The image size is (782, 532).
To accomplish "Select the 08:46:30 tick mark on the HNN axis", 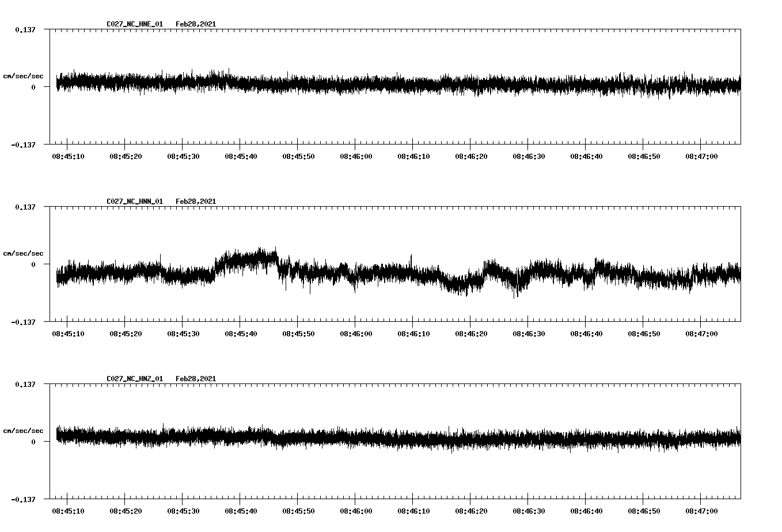I will (x=529, y=325).
